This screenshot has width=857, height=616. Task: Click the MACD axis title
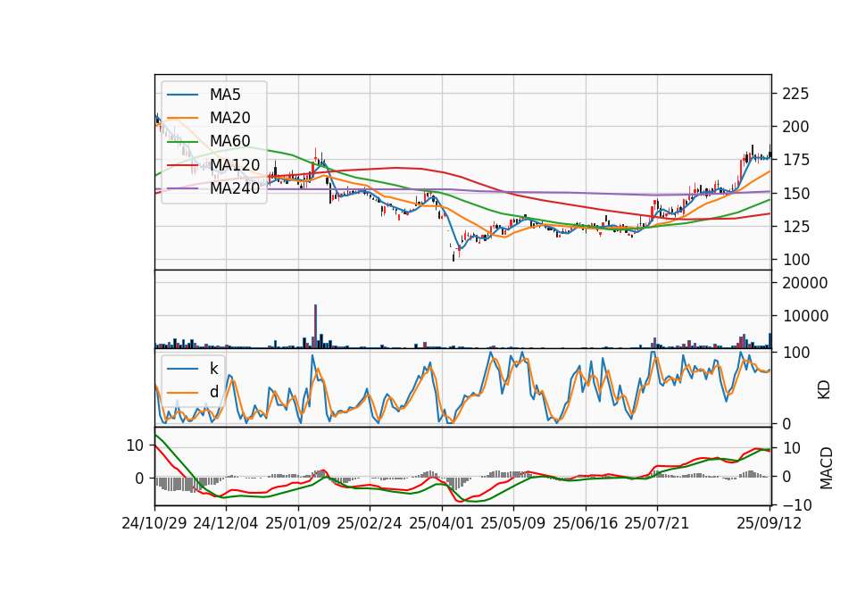[826, 468]
